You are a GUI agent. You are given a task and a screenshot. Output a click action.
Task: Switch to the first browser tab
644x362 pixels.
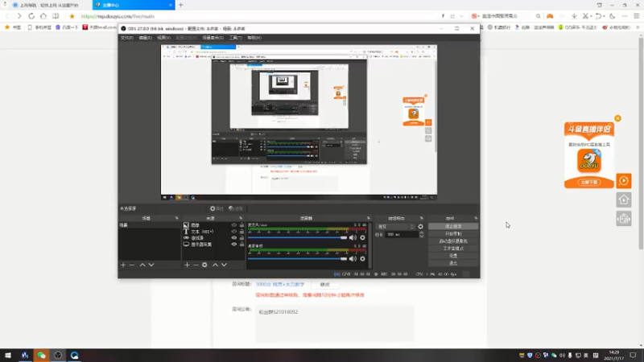pyautogui.click(x=49, y=5)
